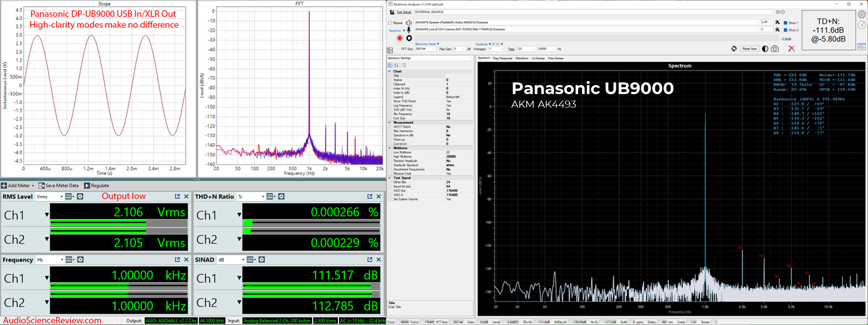Click the plus icon beside Test Signal

coord(778,12)
